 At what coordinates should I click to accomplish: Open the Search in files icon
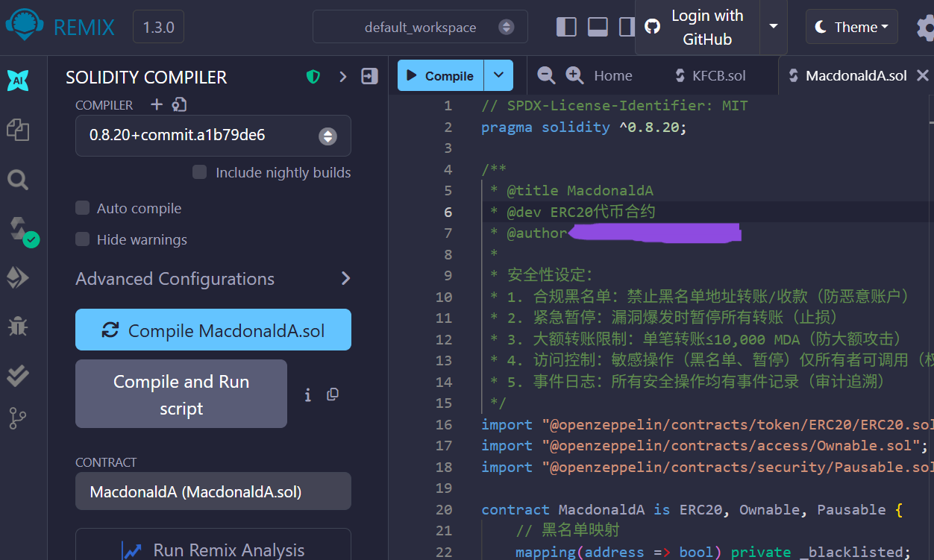[x=18, y=180]
